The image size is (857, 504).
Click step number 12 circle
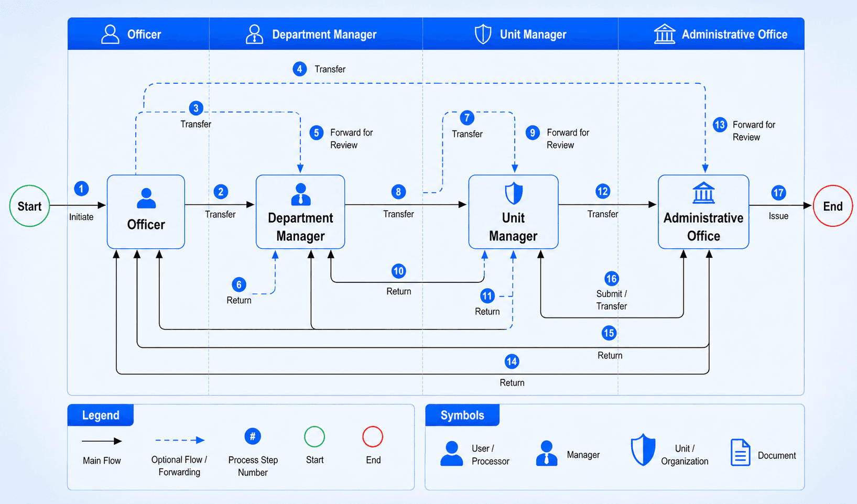point(603,191)
